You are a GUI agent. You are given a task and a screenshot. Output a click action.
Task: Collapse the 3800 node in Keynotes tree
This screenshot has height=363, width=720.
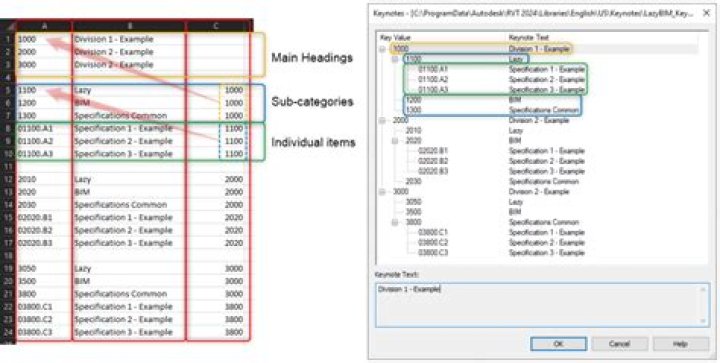395,223
